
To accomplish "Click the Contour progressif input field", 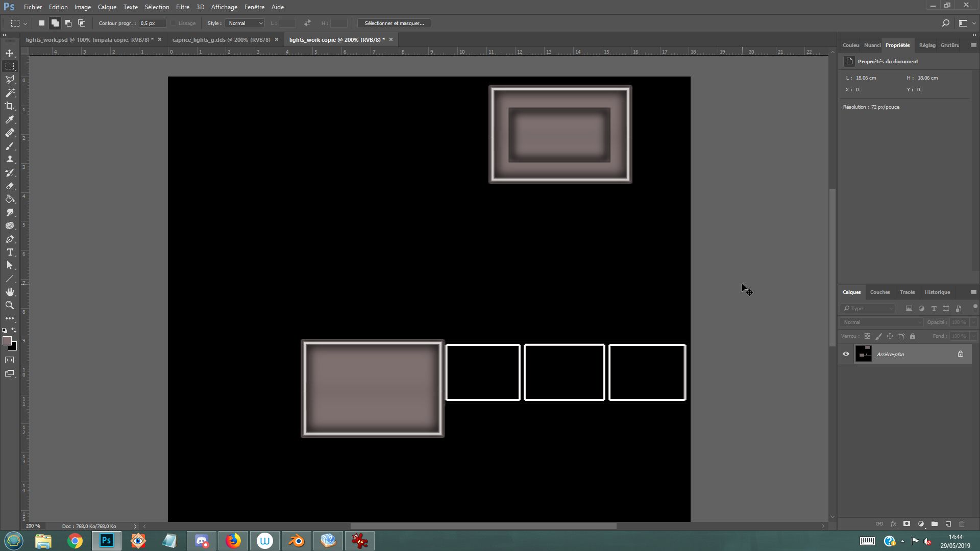I will coord(152,23).
